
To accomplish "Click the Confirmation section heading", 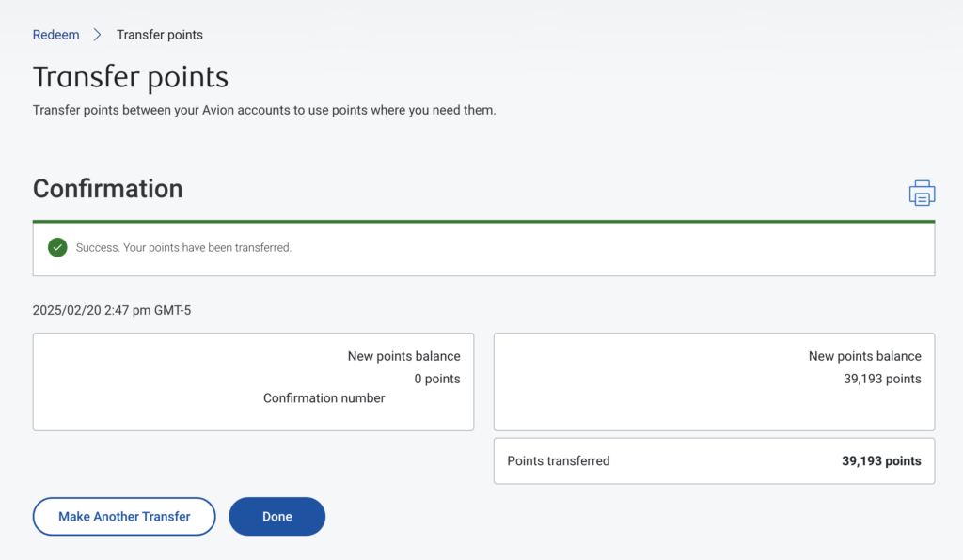I will (108, 189).
